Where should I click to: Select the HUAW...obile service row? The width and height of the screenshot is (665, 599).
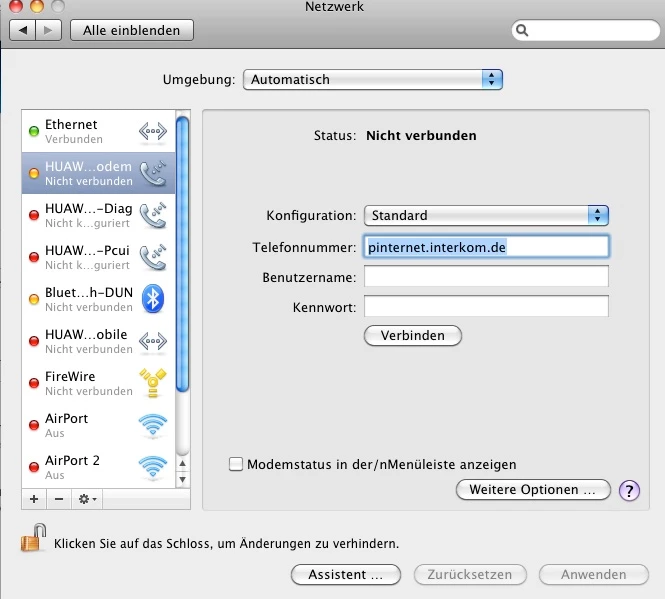tap(98, 341)
